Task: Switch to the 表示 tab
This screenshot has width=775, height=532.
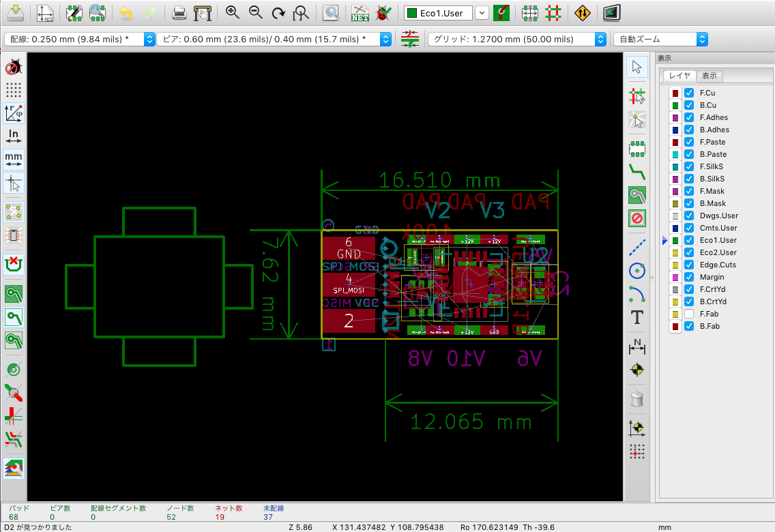Action: click(x=710, y=76)
